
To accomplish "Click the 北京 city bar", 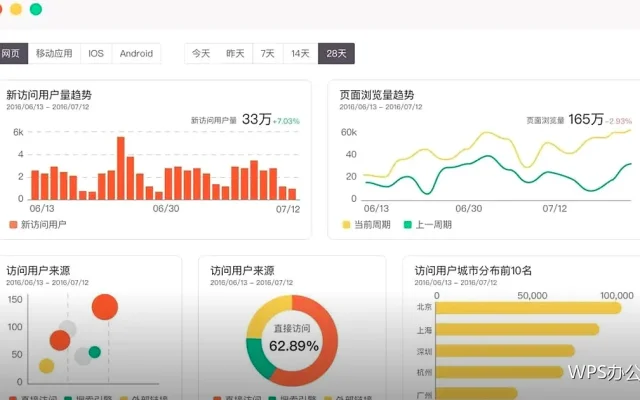I will click(x=529, y=308).
